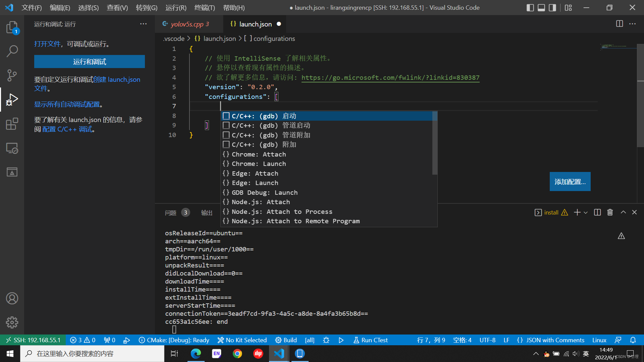This screenshot has width=644, height=362.
Task: Click the 配置 C/C++ 调试 link
Action: click(67, 129)
